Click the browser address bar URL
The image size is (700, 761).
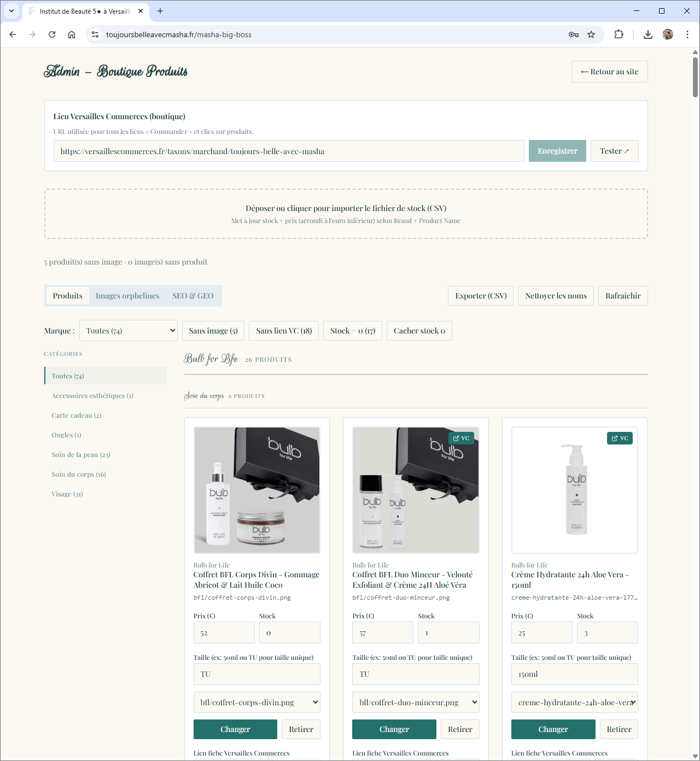click(x=179, y=34)
